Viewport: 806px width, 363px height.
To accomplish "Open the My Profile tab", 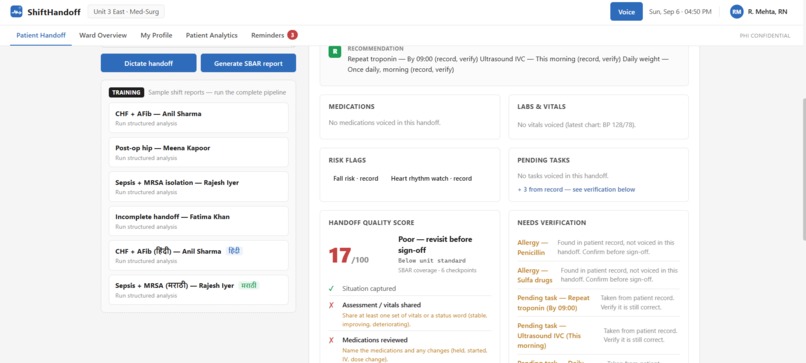I will 156,35.
